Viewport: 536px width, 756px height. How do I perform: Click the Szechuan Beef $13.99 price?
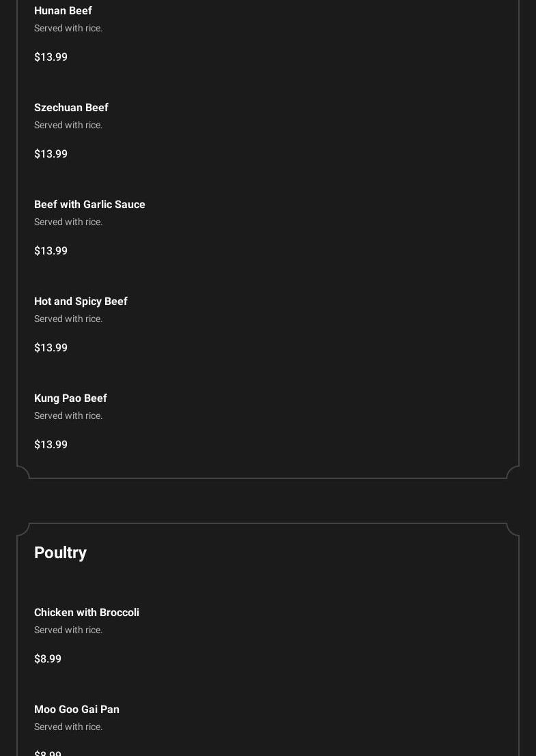point(51,154)
